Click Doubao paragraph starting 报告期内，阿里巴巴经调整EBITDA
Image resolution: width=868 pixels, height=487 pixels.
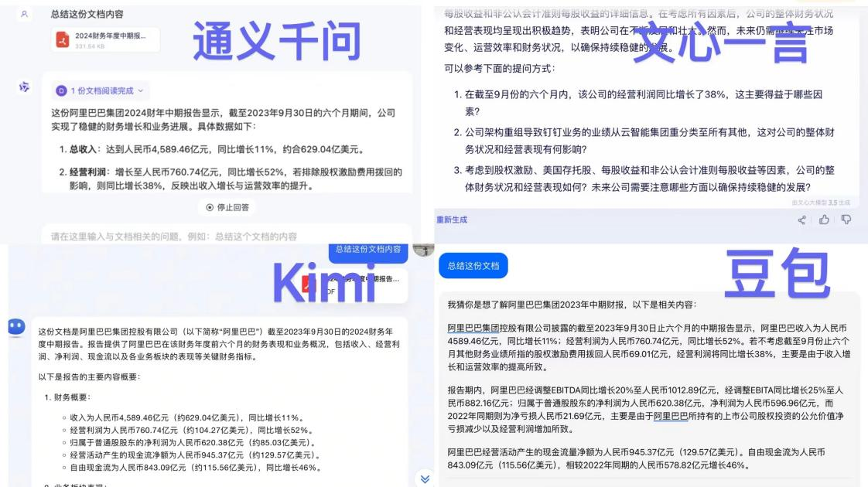[646, 410]
